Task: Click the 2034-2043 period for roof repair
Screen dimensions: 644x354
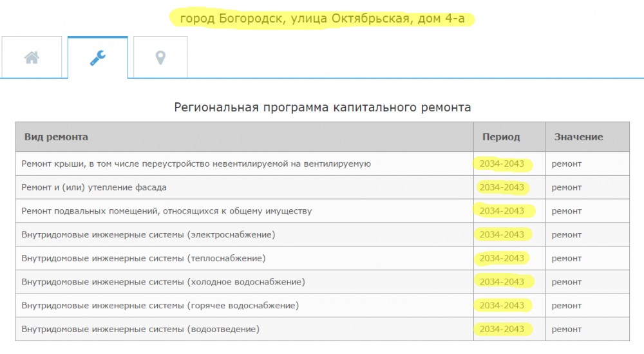Action: pos(502,164)
